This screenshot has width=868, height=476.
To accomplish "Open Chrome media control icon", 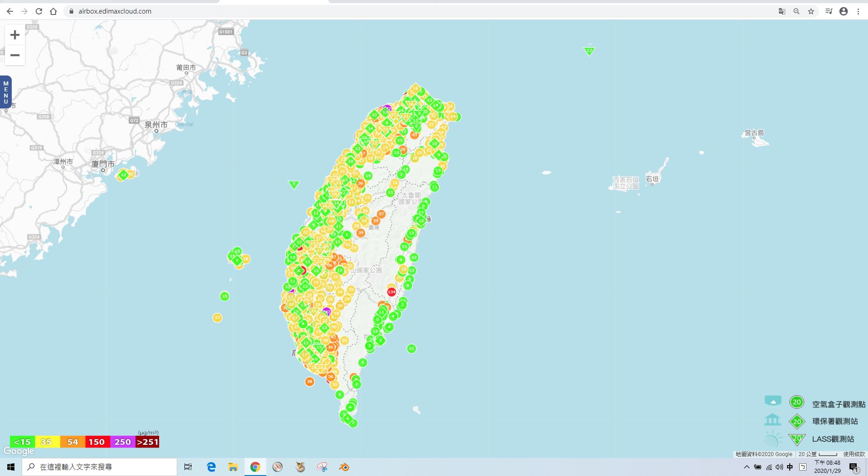I will 829,11.
